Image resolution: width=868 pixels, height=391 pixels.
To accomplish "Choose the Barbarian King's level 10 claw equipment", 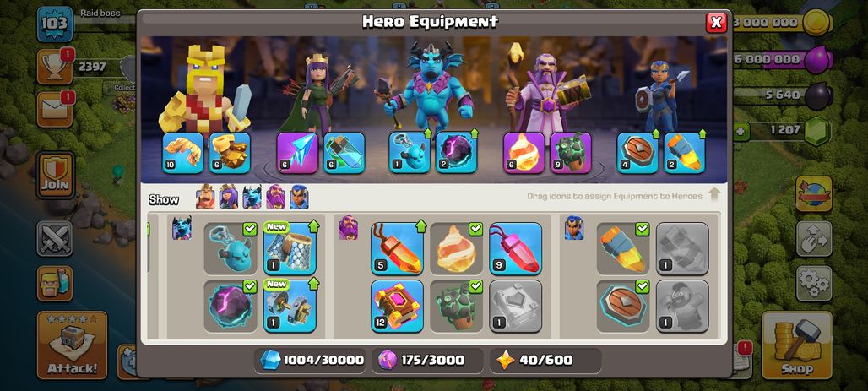I will 182,152.
